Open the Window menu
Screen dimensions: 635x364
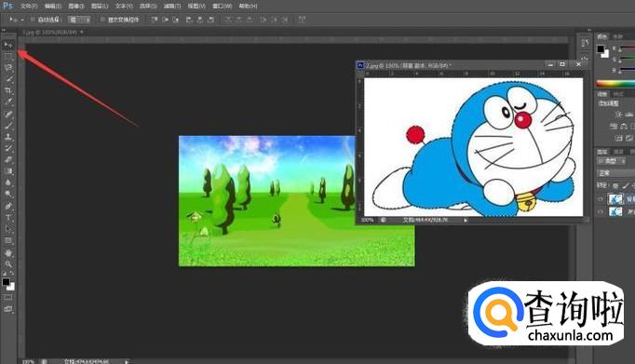coord(223,7)
